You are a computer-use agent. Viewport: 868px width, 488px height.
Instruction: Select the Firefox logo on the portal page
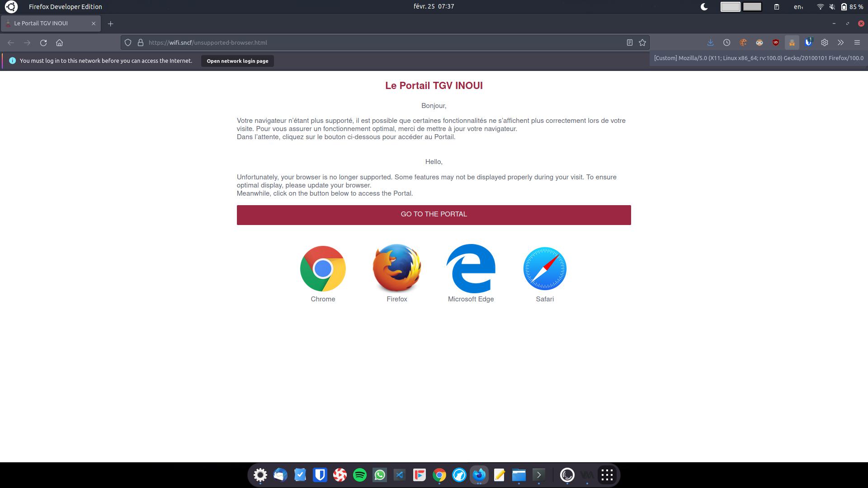(x=396, y=268)
